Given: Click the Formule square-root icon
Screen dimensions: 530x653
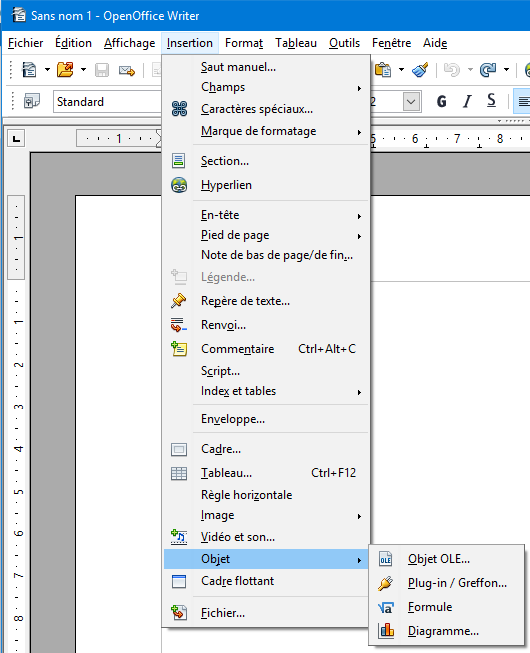Looking at the screenshot, I should pos(386,607).
